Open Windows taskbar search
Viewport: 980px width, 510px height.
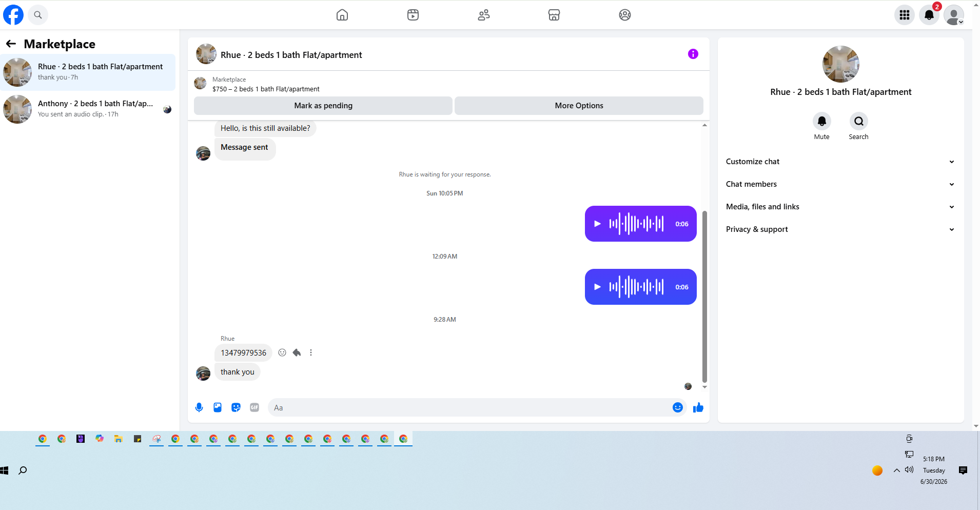23,470
